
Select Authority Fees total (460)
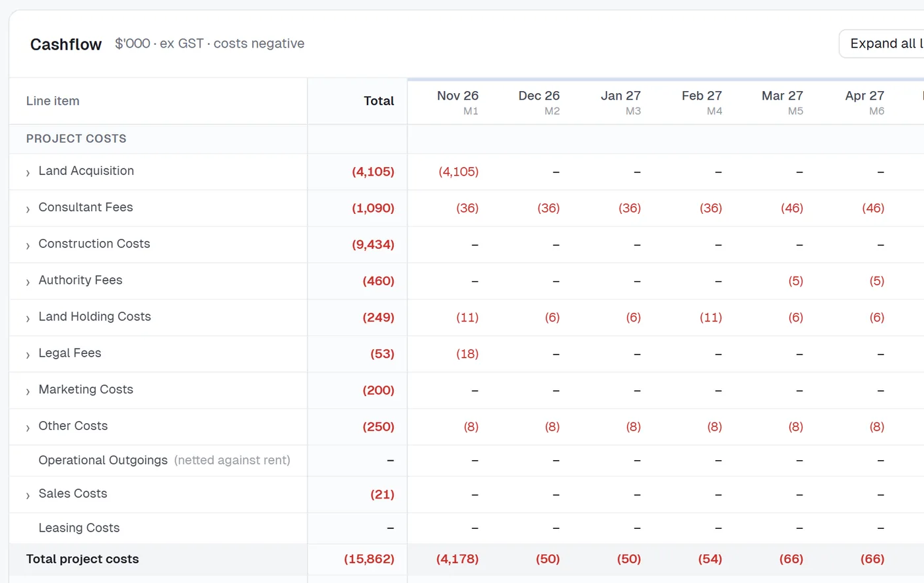click(x=378, y=281)
